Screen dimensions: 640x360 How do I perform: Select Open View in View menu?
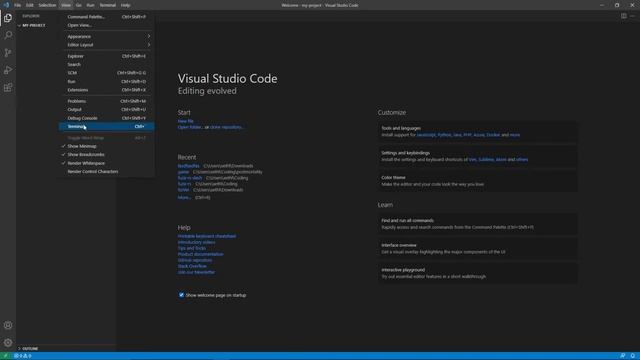point(107,25)
